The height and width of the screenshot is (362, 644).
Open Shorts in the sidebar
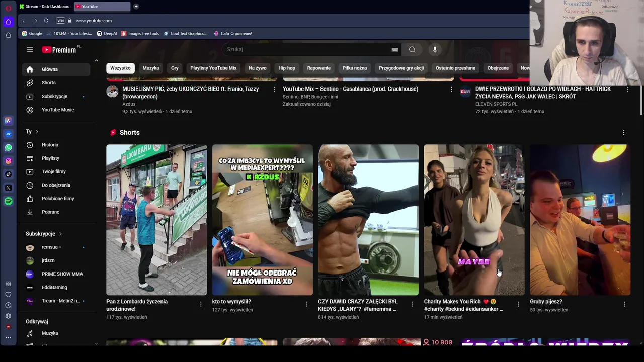pyautogui.click(x=56, y=83)
